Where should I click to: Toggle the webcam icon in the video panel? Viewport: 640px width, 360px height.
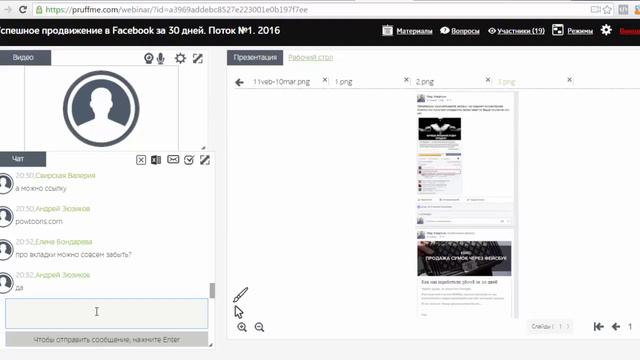pos(149,58)
